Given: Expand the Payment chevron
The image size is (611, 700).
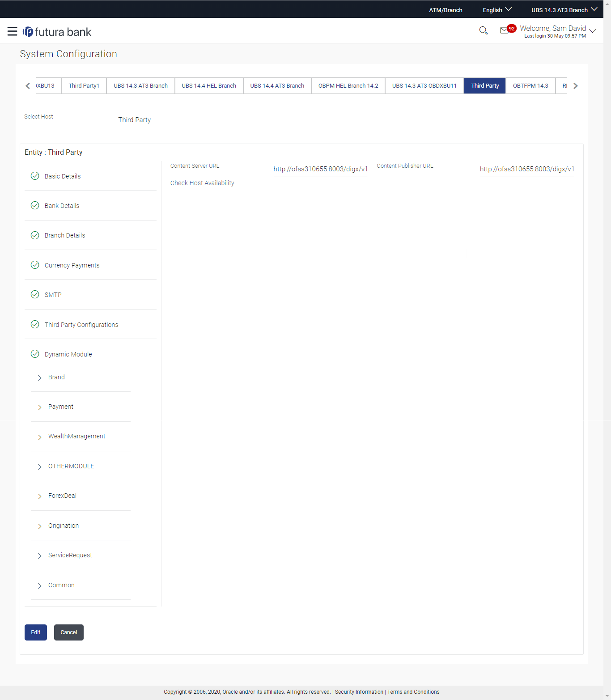Looking at the screenshot, I should click(x=39, y=407).
